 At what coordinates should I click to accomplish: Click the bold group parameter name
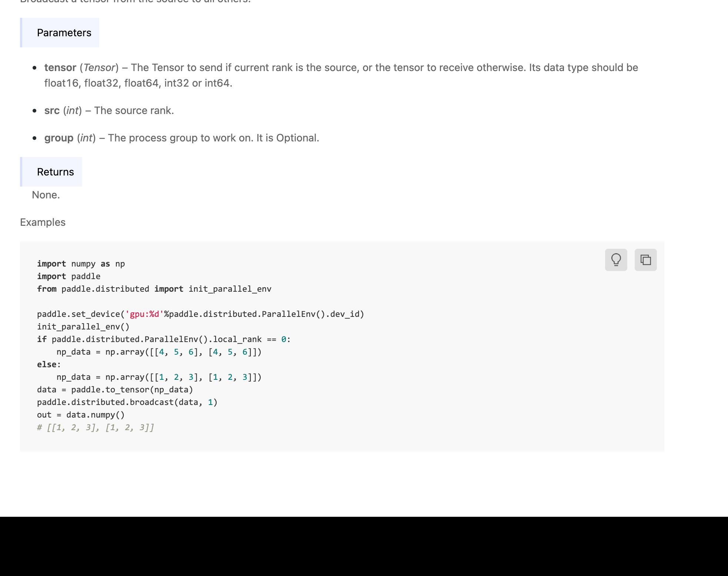[59, 138]
